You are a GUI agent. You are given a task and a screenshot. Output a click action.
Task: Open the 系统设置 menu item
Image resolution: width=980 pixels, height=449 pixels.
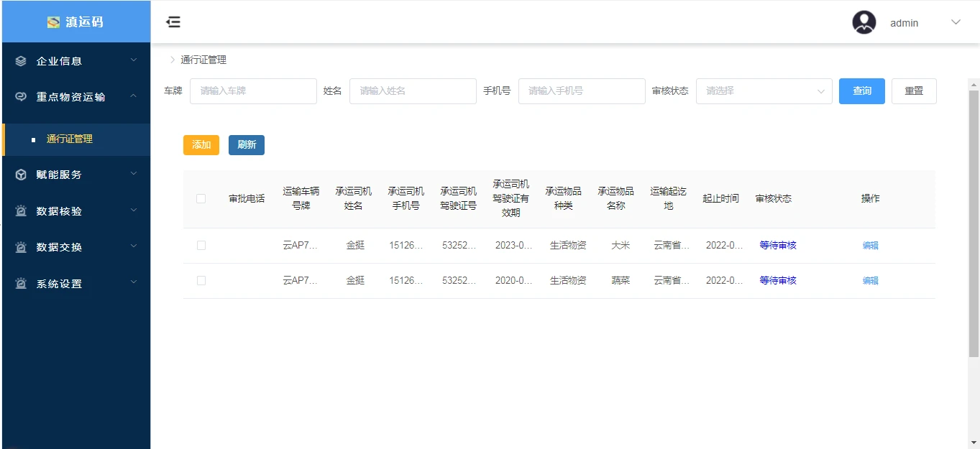(x=60, y=284)
